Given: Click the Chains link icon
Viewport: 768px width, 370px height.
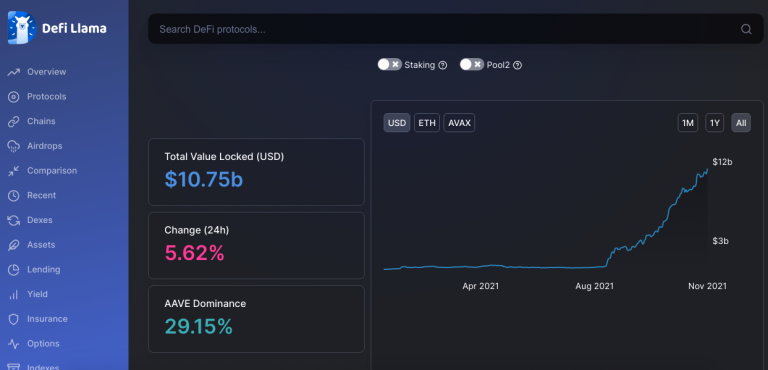Looking at the screenshot, I should pos(14,122).
